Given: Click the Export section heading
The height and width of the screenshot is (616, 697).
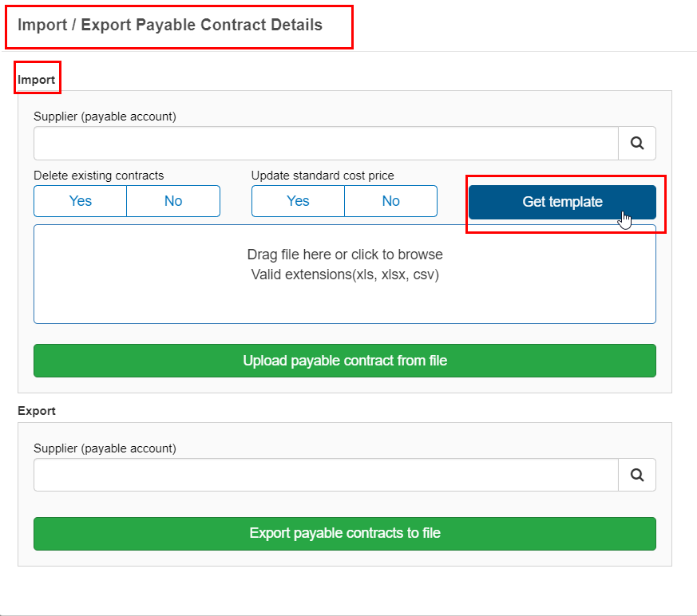Looking at the screenshot, I should tap(37, 411).
